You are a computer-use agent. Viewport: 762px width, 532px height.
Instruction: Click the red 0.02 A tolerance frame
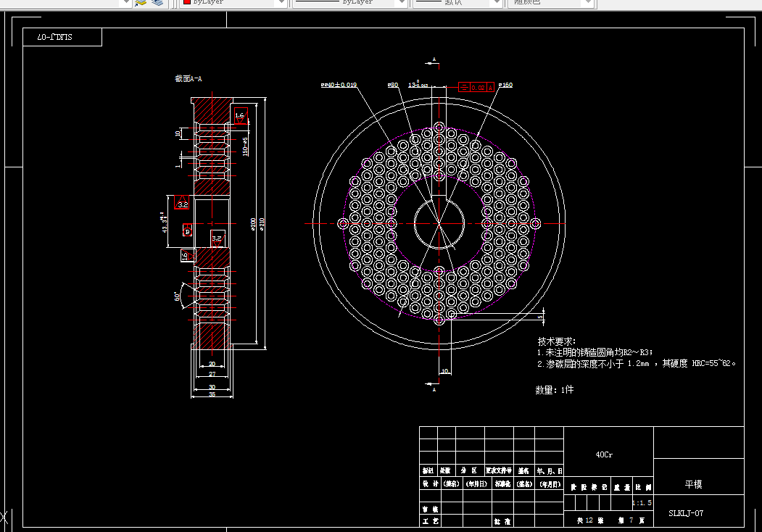(476, 88)
